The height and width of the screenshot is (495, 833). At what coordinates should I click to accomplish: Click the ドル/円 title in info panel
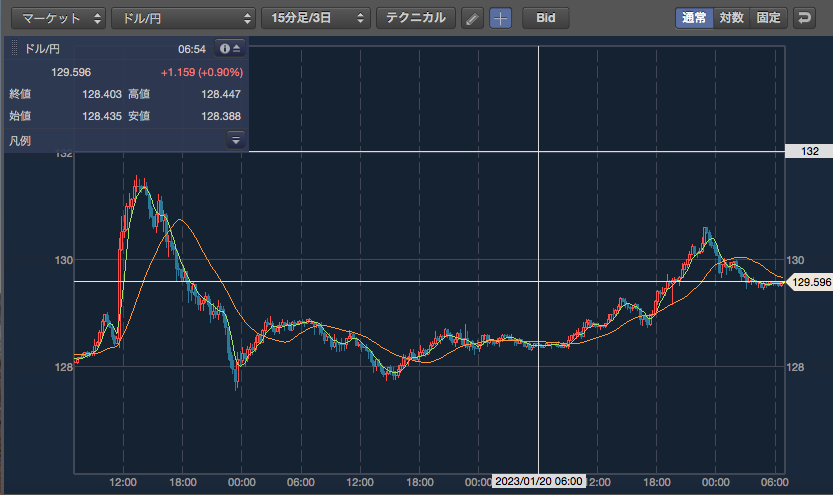(x=42, y=49)
